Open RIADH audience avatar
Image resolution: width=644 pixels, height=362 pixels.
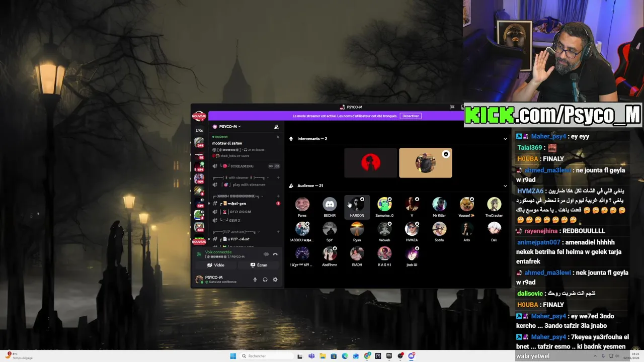pos(357,253)
